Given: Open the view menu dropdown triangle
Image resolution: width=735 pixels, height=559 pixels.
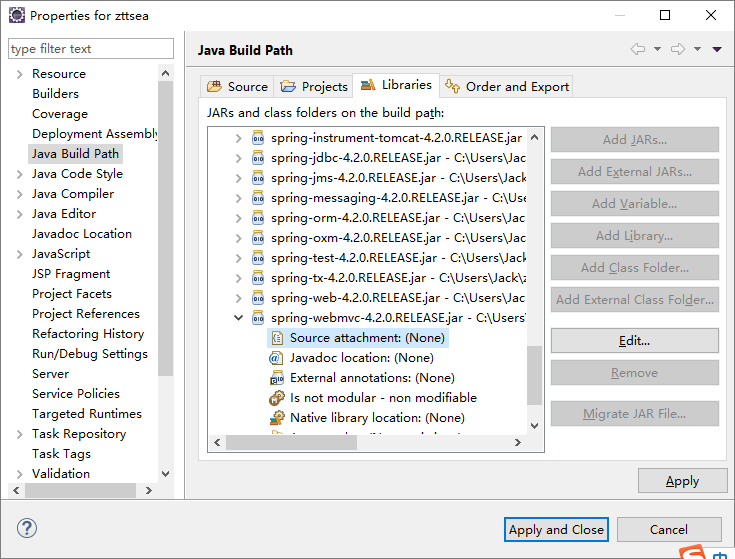Looking at the screenshot, I should [716, 49].
